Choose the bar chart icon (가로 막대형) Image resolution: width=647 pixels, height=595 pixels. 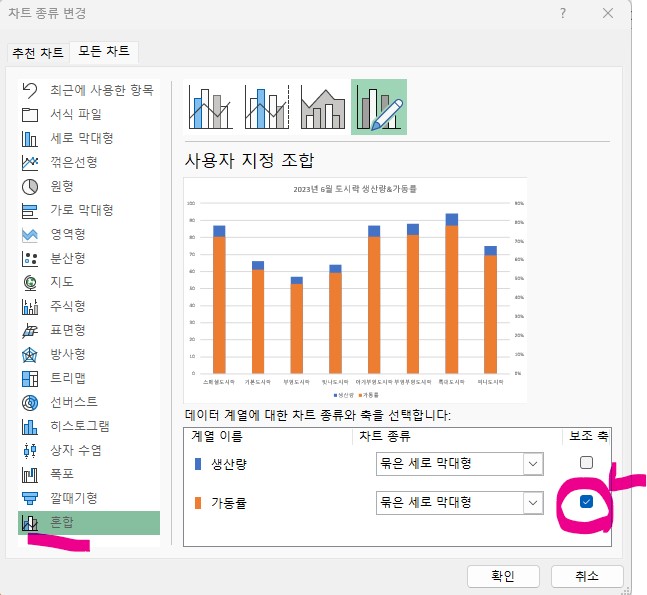[30, 210]
